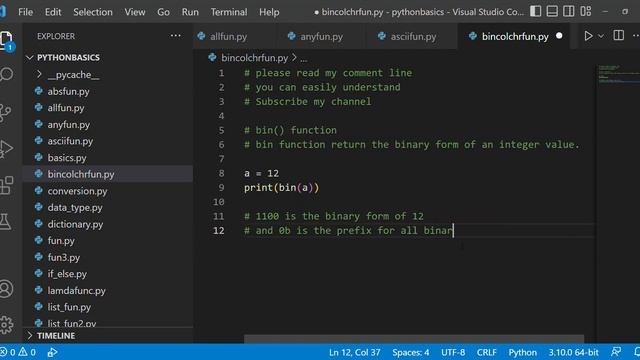The image size is (640, 360).
Task: Expand the __pycache__ folder
Action: point(73,75)
